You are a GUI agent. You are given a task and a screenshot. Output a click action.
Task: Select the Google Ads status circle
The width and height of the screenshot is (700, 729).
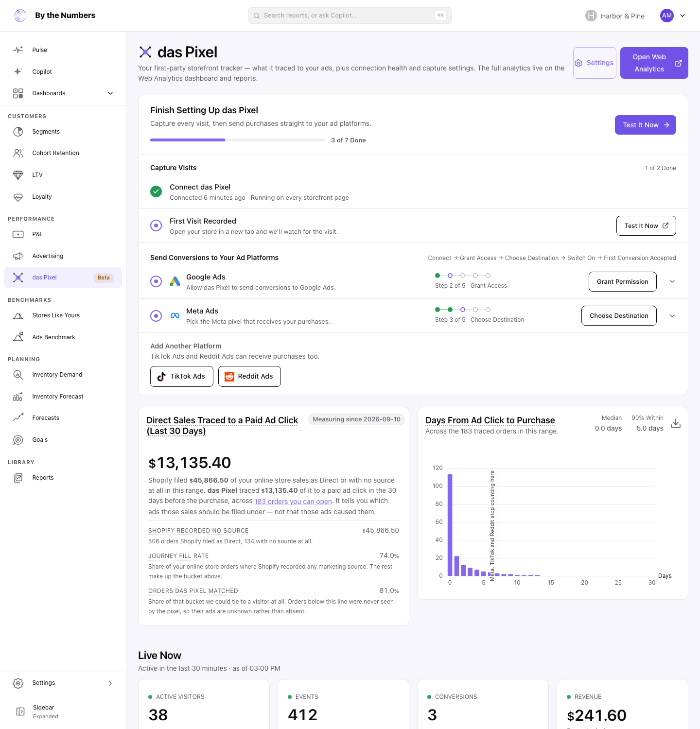[156, 281]
